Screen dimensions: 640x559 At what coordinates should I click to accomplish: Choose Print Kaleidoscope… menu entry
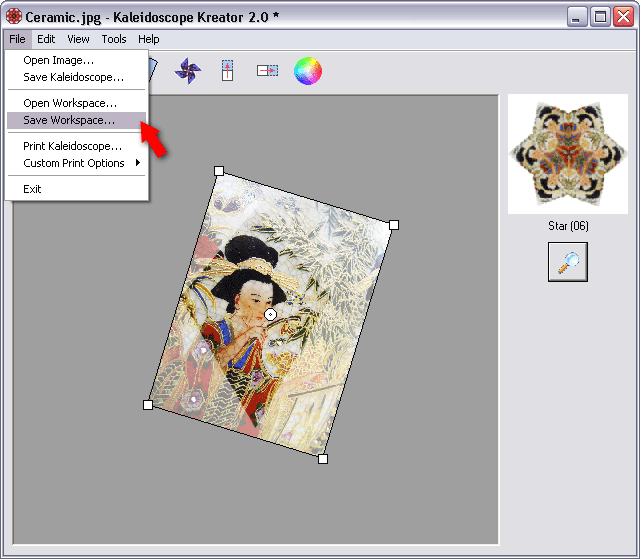(76, 146)
